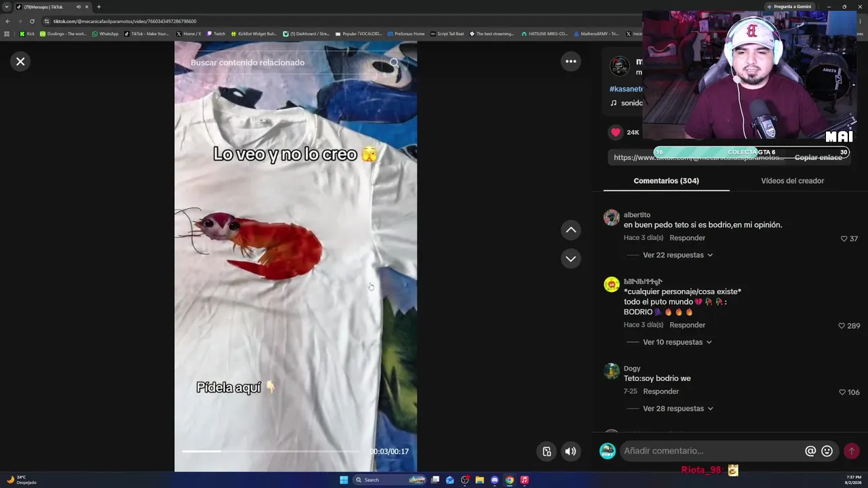Open the three-dot more options menu

[x=571, y=62]
